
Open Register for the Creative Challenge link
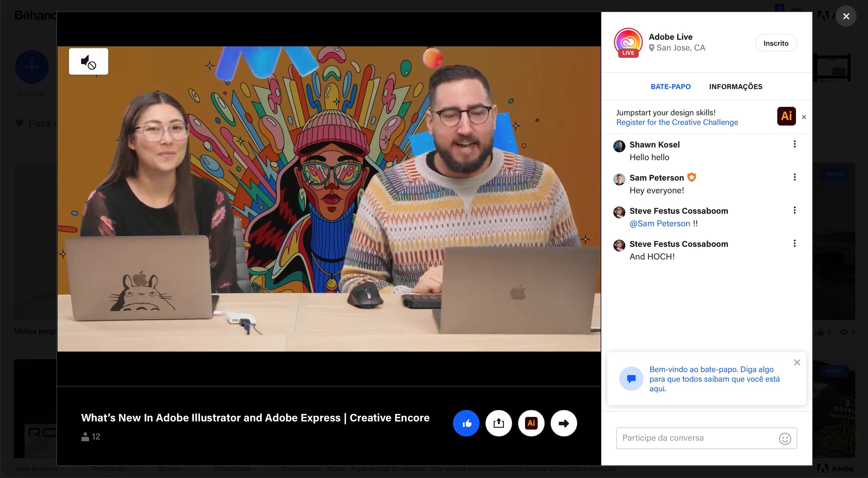677,122
